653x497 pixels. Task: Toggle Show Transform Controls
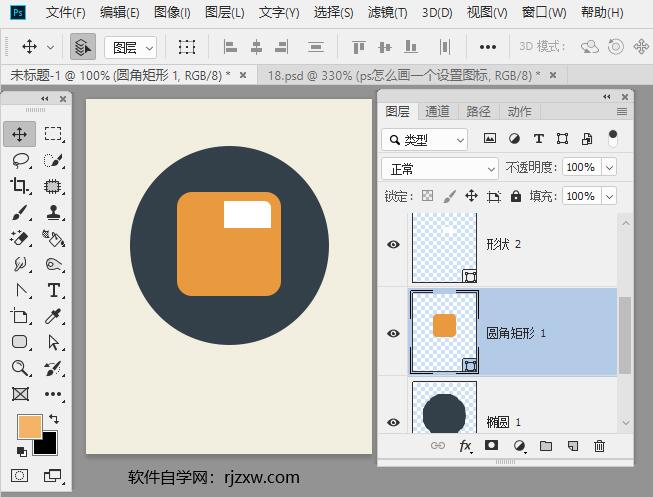click(x=187, y=47)
